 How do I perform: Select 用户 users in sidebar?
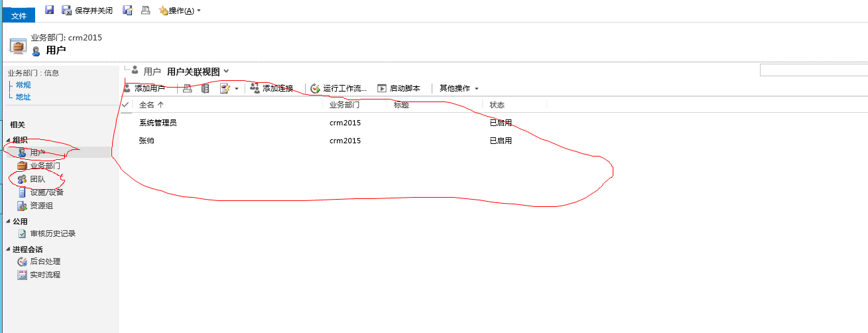point(38,153)
